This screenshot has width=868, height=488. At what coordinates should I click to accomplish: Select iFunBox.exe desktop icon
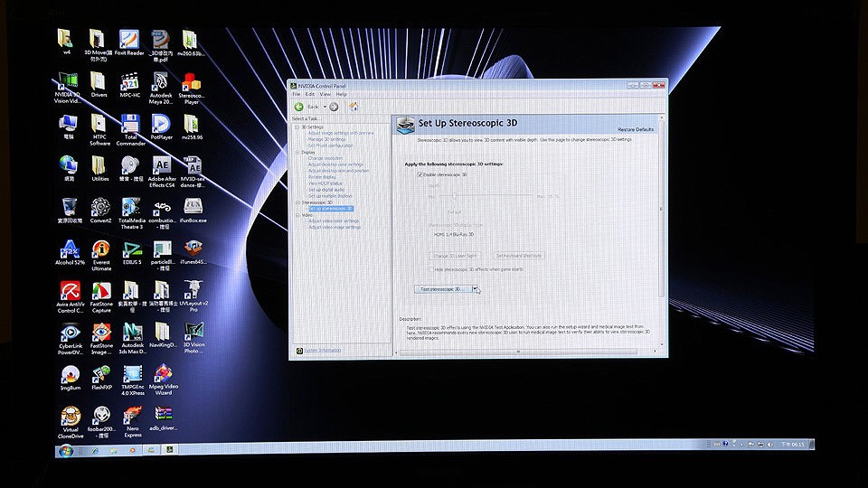click(193, 211)
